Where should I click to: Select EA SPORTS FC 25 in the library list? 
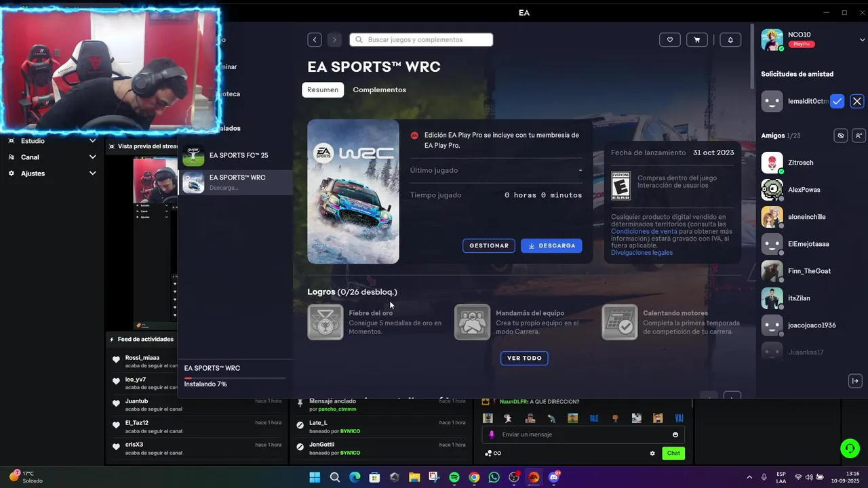coord(235,155)
